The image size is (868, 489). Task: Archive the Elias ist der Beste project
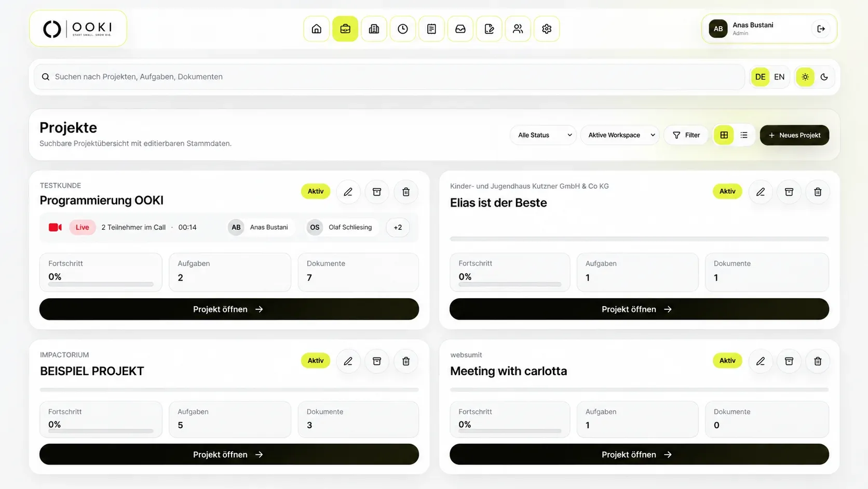[789, 192]
